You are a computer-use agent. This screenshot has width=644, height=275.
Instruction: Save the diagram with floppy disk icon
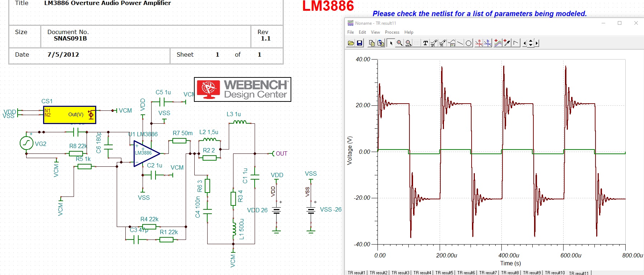(360, 43)
